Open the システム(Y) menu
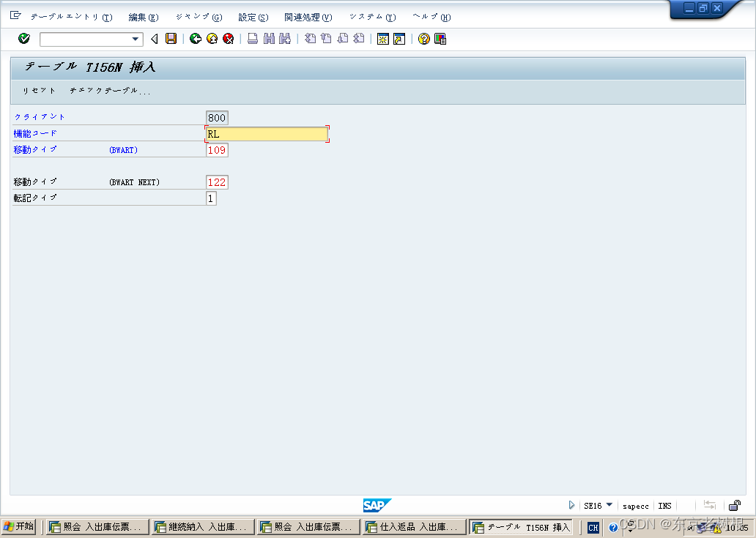This screenshot has height=538, width=756. [372, 18]
